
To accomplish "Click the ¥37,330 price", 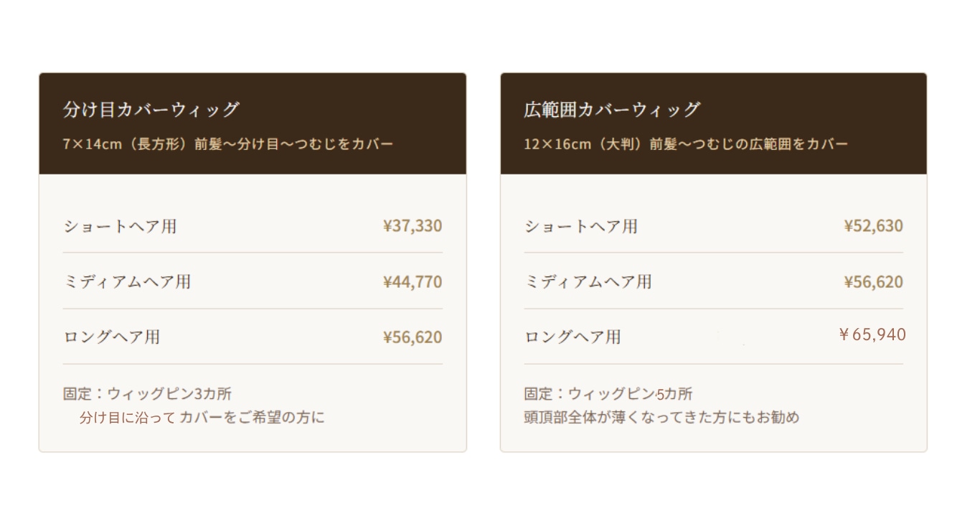I will pos(413,226).
